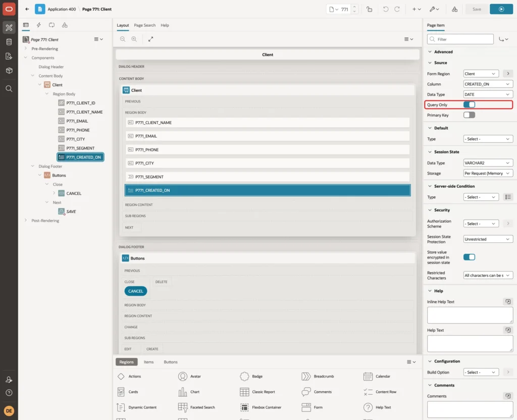
Task: Toggle Store value encrypted in session state
Action: 469,257
